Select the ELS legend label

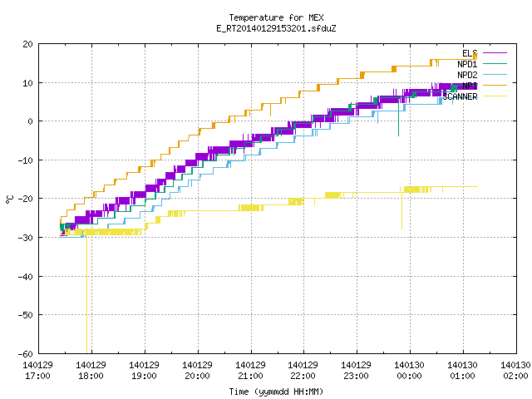pos(470,53)
